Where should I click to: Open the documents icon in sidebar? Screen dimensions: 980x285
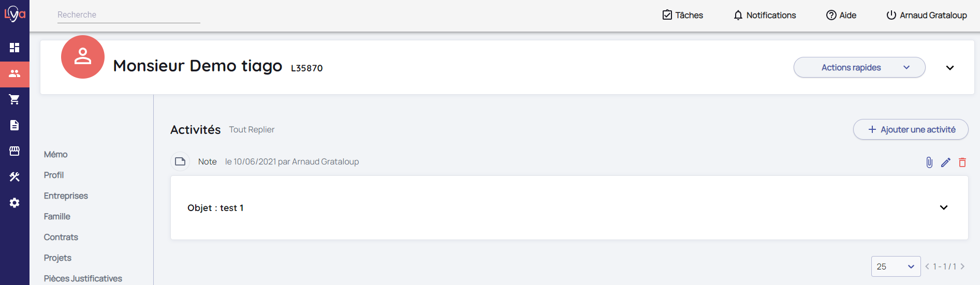[14, 125]
